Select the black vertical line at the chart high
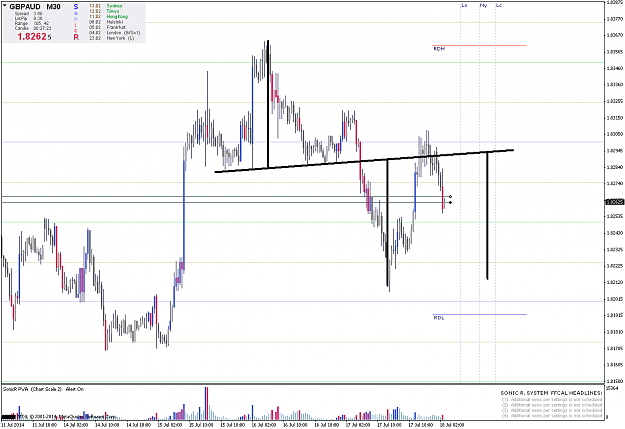The width and height of the screenshot is (625, 429). click(x=268, y=104)
